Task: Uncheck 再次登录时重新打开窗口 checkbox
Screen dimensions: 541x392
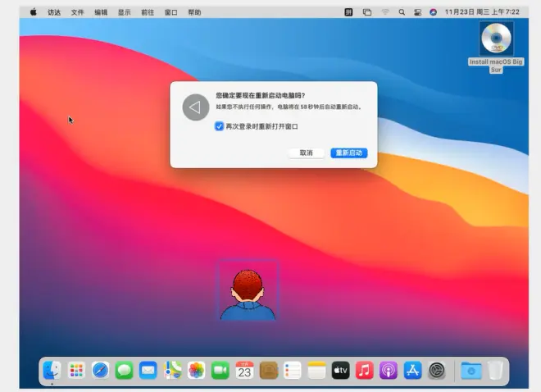Action: tap(219, 126)
